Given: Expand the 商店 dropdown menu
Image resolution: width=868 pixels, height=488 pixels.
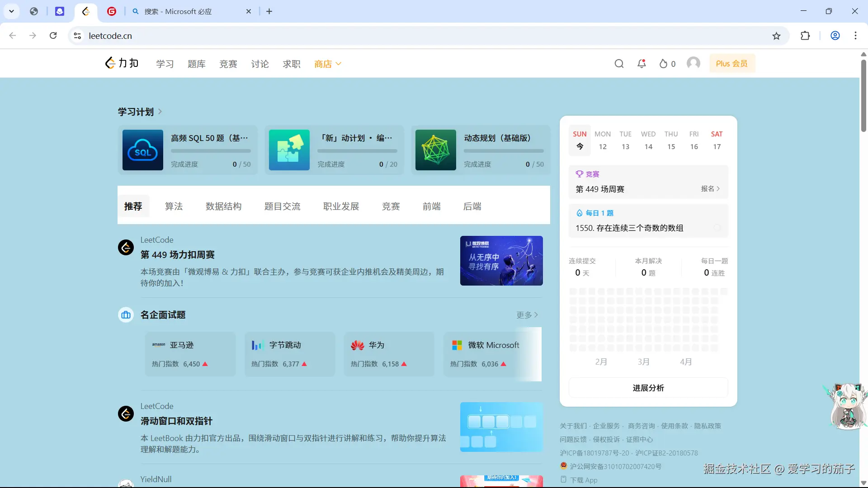Looking at the screenshot, I should click(328, 64).
